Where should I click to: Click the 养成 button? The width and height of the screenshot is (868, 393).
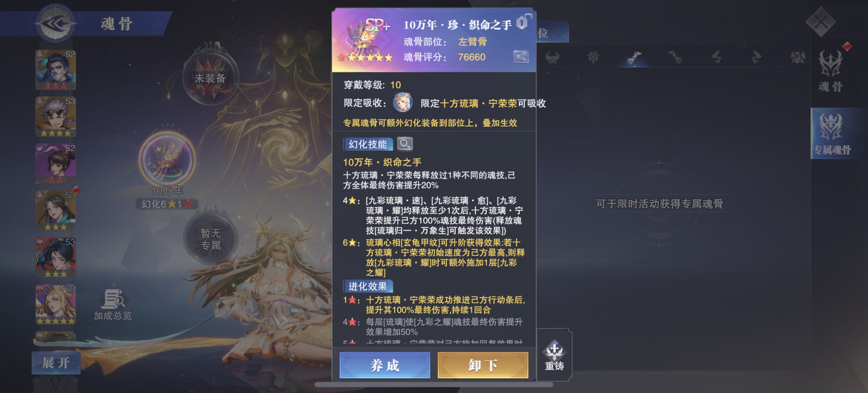tap(385, 365)
